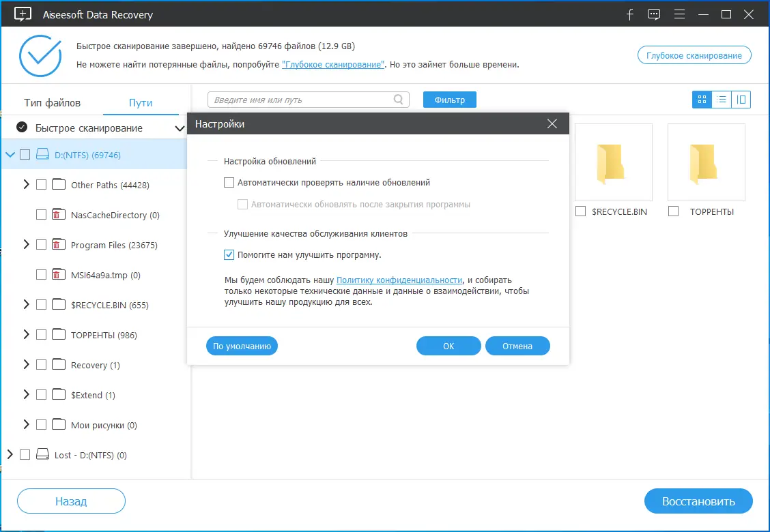This screenshot has height=532, width=770.
Task: Check the NasCacheDirectory checkbox
Action: (41, 214)
